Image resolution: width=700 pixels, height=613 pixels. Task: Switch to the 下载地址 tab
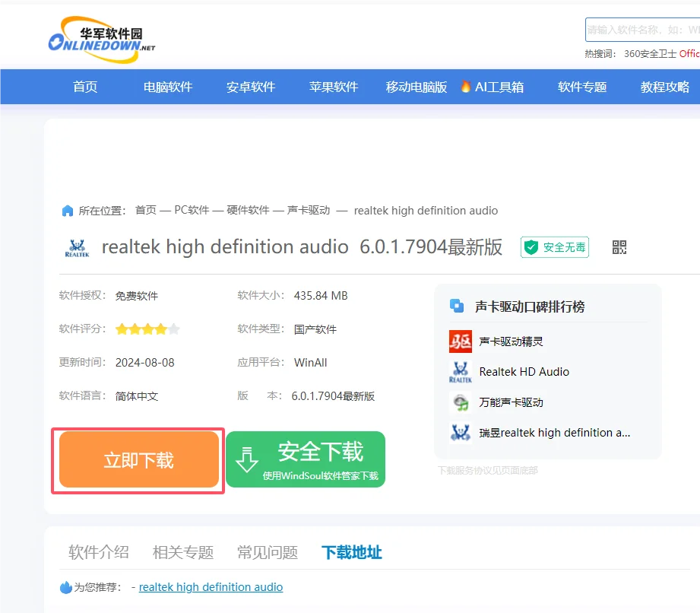tap(352, 552)
